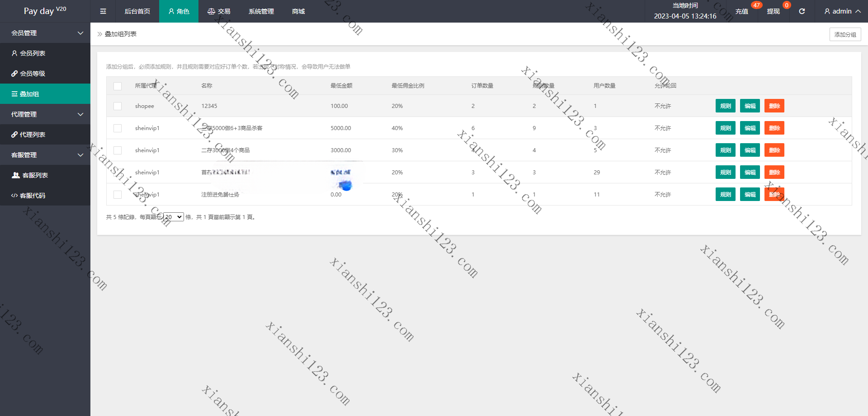Click the breadcrumb double-arrow icon
The width and height of the screenshot is (868, 416).
point(100,34)
